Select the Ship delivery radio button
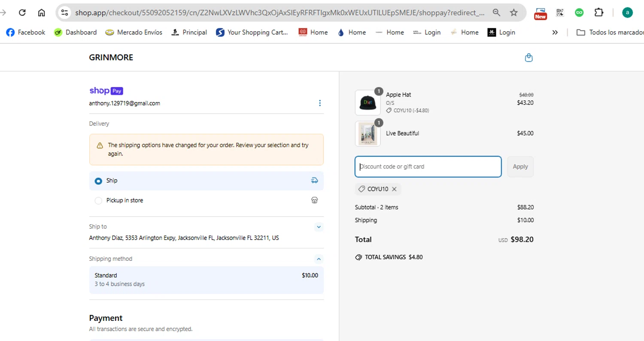 tap(98, 181)
